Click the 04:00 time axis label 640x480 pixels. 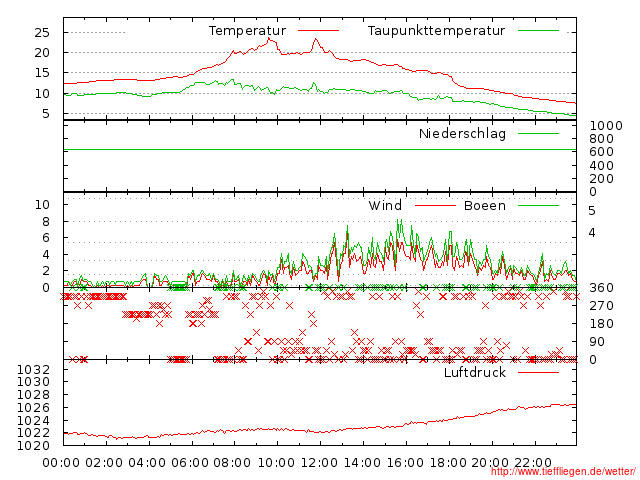click(x=147, y=463)
